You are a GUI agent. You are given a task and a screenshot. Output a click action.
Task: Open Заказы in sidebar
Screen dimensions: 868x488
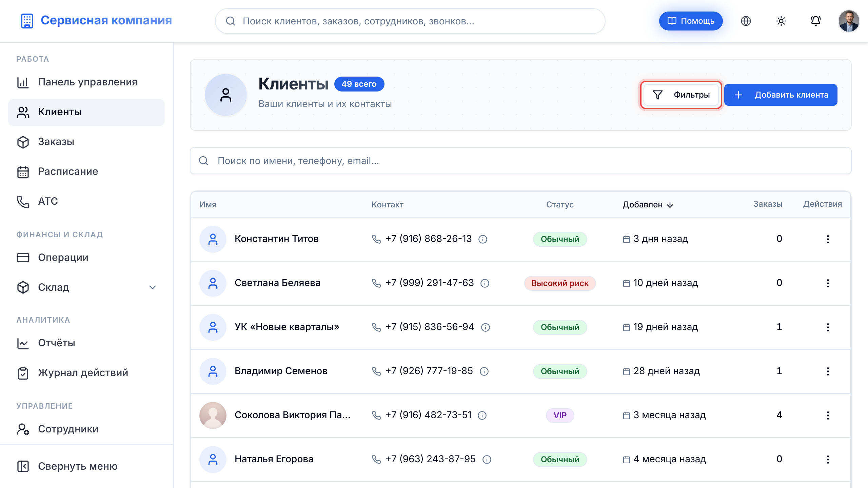(86, 142)
